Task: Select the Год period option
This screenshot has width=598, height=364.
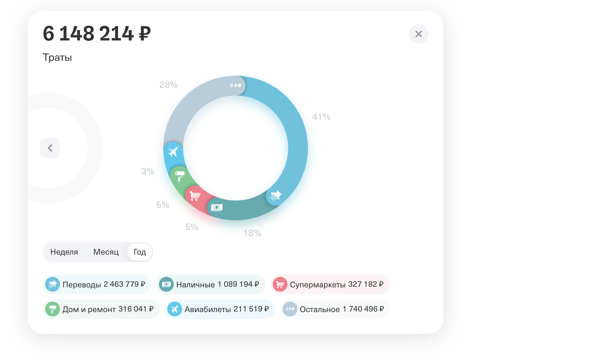Action: [x=140, y=252]
